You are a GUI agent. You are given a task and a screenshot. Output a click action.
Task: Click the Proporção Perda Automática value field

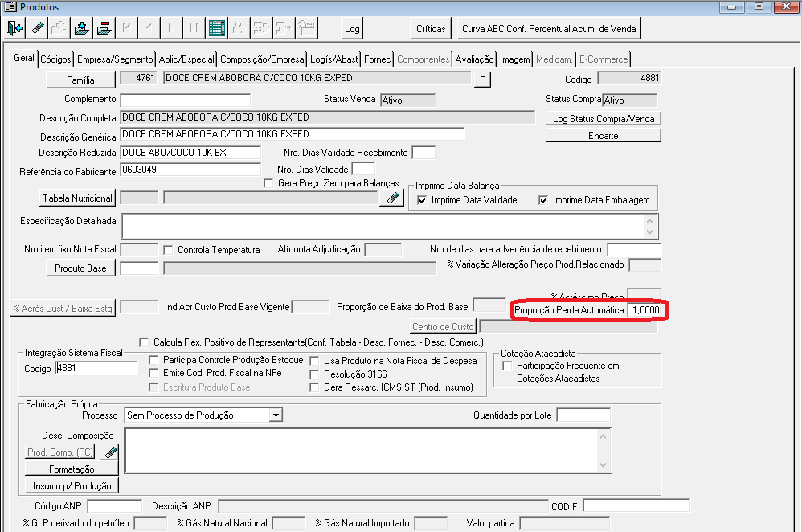pos(646,310)
